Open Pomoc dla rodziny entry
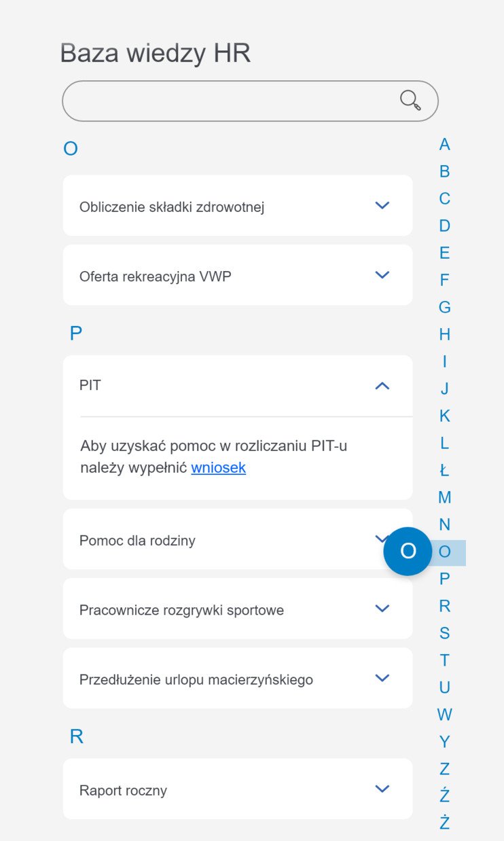The width and height of the screenshot is (504, 841). click(x=238, y=539)
